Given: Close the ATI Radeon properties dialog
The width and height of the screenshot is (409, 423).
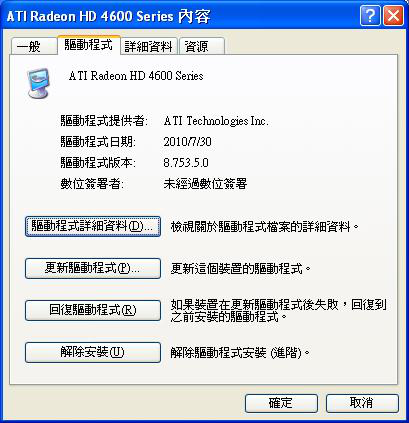Looking at the screenshot, I should (x=393, y=16).
